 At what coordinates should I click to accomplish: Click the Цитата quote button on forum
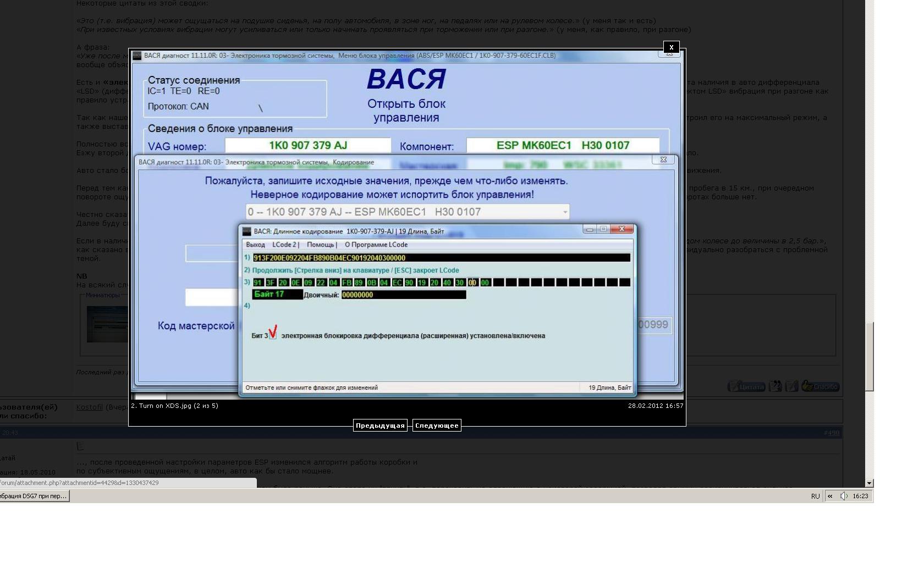(x=746, y=386)
